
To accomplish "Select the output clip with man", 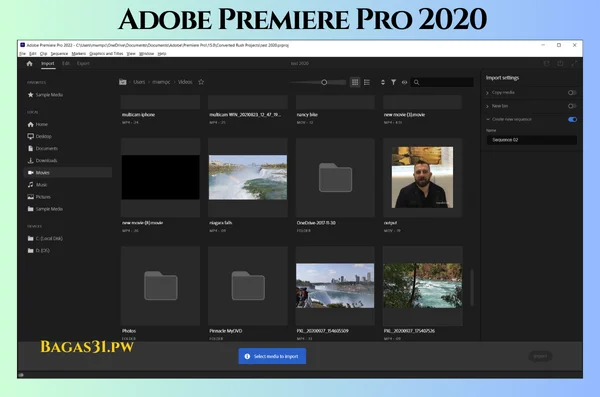I will pos(422,177).
